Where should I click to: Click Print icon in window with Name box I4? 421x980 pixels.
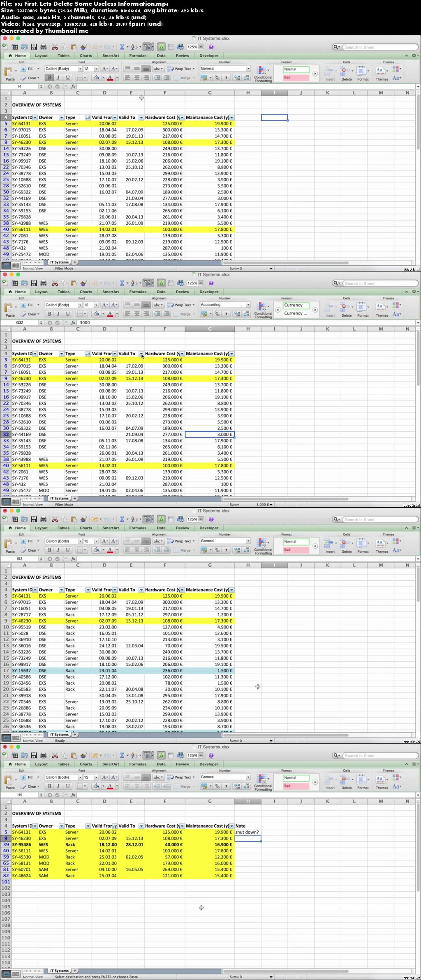(x=43, y=47)
